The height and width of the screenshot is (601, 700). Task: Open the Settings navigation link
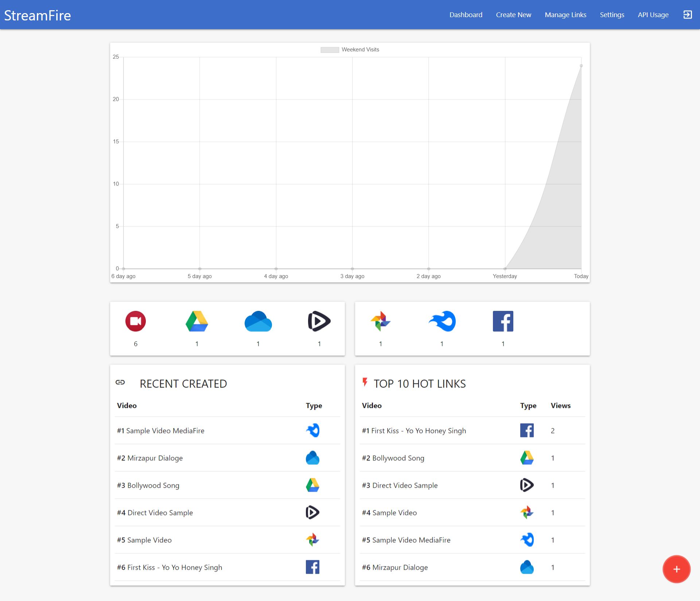pyautogui.click(x=612, y=15)
